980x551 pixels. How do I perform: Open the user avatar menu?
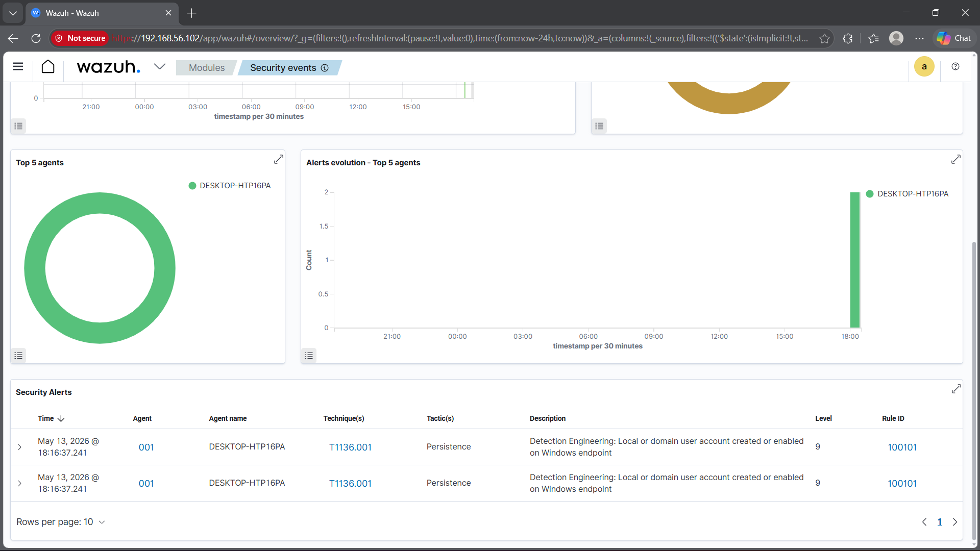pyautogui.click(x=924, y=67)
